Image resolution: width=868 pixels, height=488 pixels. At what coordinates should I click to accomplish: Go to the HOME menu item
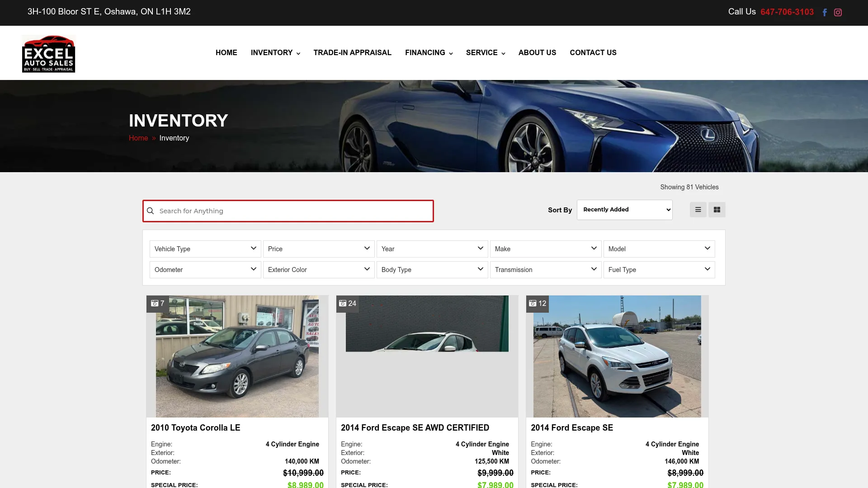[226, 53]
